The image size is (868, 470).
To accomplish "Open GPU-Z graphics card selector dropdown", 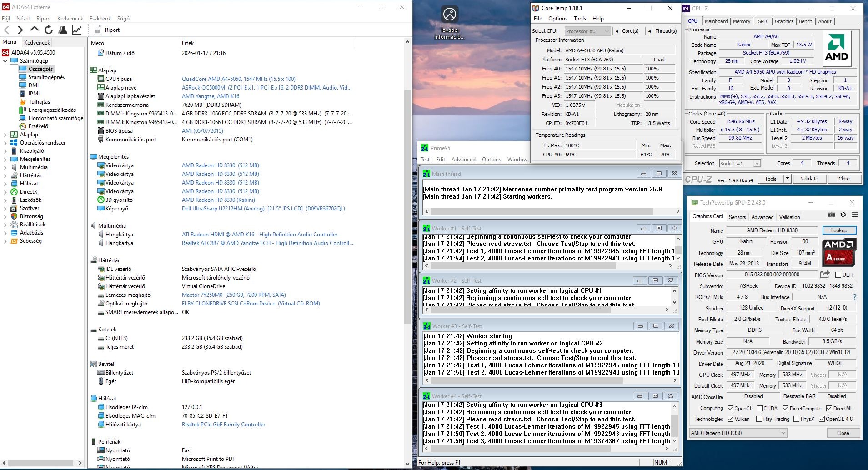I will [x=738, y=433].
